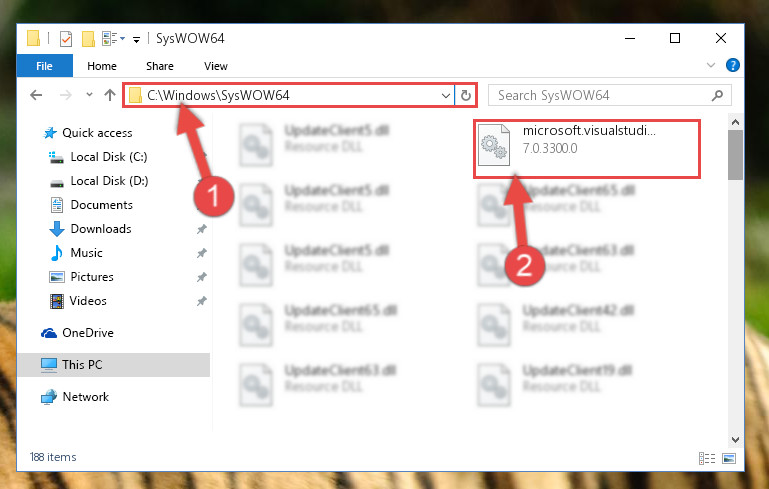Switch to details view button
Image resolution: width=769 pixels, height=489 pixels.
pyautogui.click(x=707, y=458)
